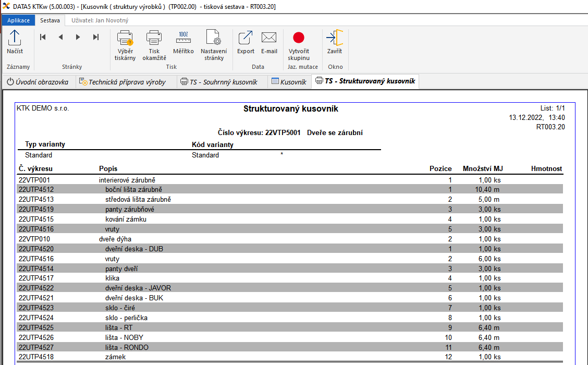Switch to the Kusovník tab
This screenshot has width=588, height=365.
tap(289, 82)
